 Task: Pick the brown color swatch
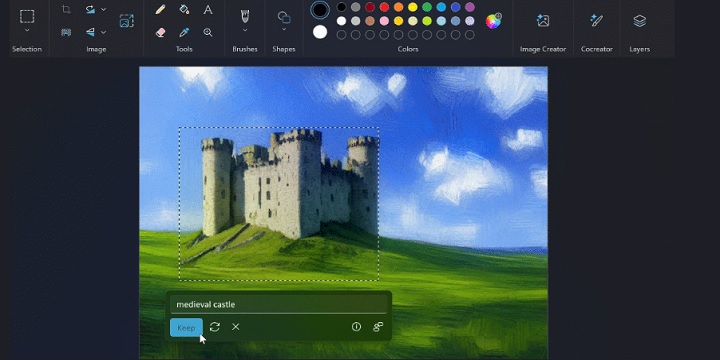[370, 21]
